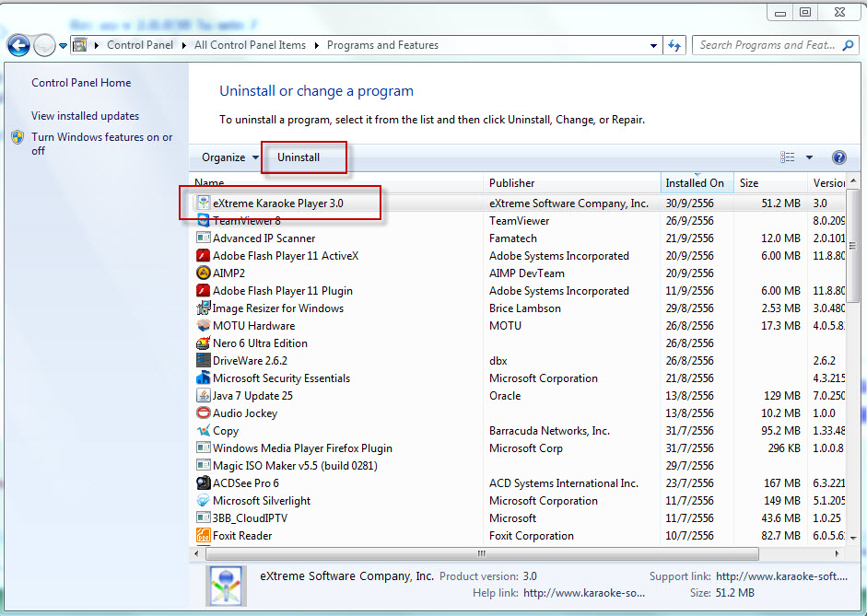
Task: Click the Microsoft Silverlight icon
Action: point(204,501)
